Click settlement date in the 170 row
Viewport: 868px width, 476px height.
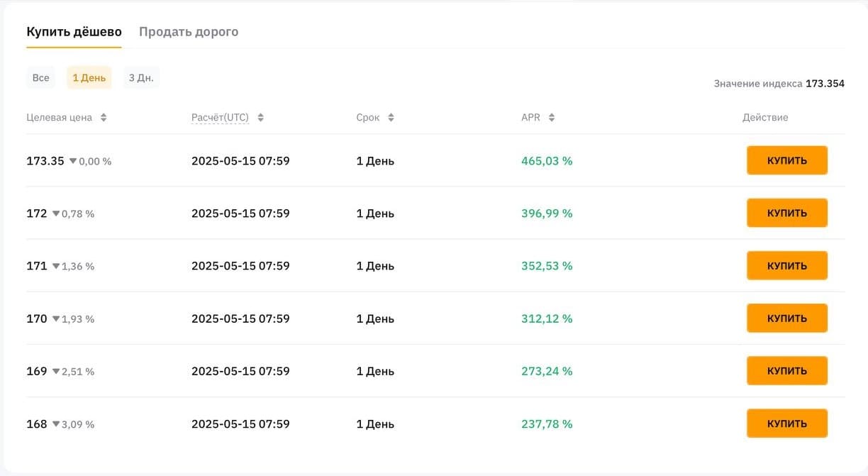240,319
